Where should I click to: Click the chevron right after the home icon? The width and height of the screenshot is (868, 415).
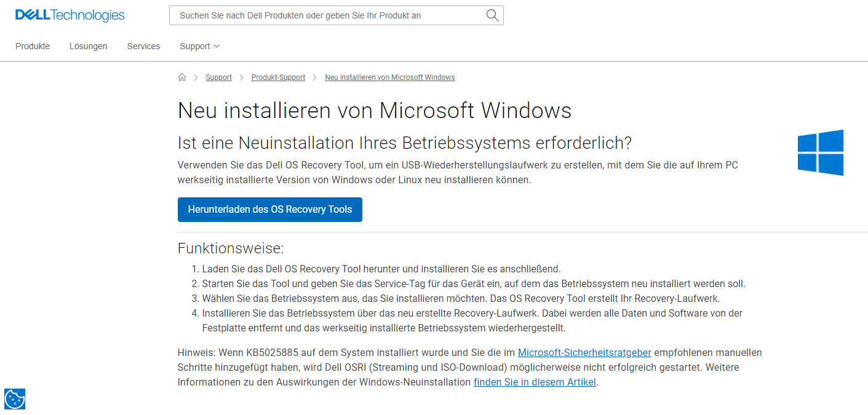[196, 77]
